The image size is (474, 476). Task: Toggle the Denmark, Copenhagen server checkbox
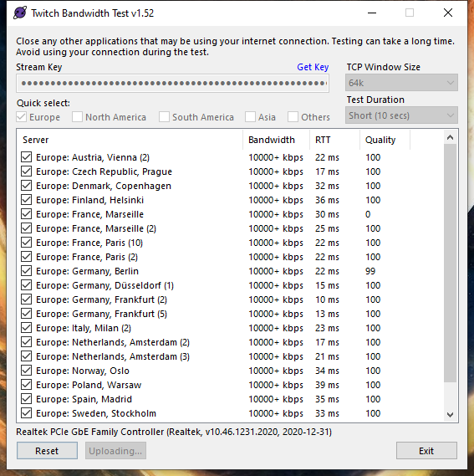[27, 186]
